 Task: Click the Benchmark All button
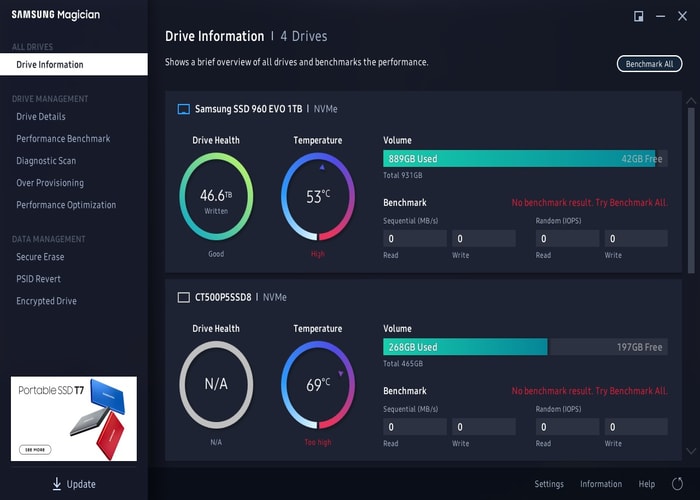click(x=650, y=64)
